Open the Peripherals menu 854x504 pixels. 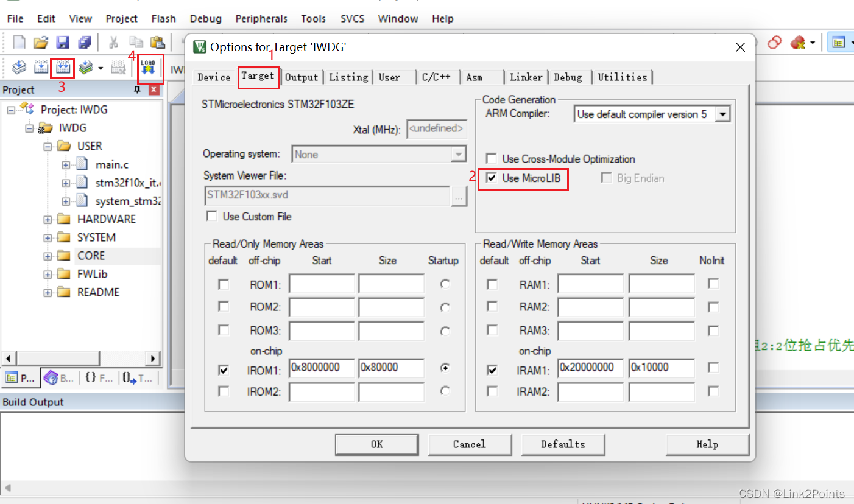click(x=261, y=19)
